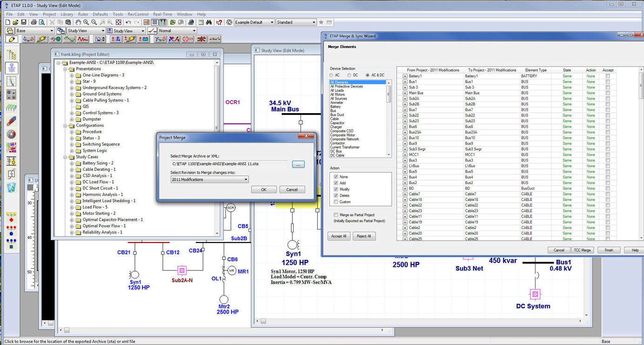Uncheck the None action checkbox
Viewport: 644px width, 345px height.
click(x=336, y=177)
